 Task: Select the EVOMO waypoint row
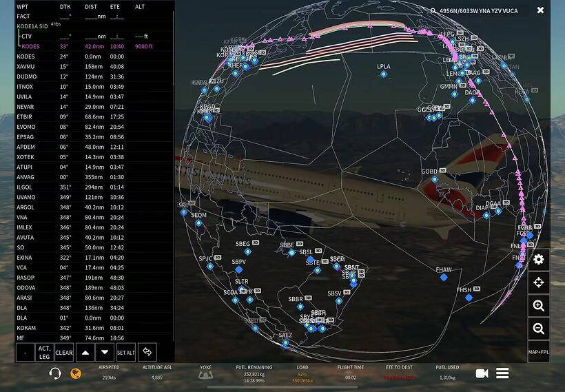pyautogui.click(x=94, y=127)
